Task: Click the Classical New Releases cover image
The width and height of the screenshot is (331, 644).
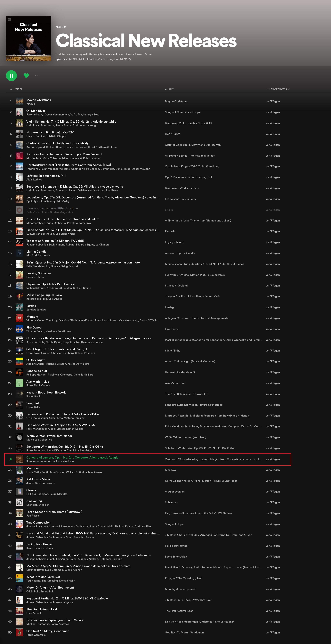Action: tap(28, 38)
